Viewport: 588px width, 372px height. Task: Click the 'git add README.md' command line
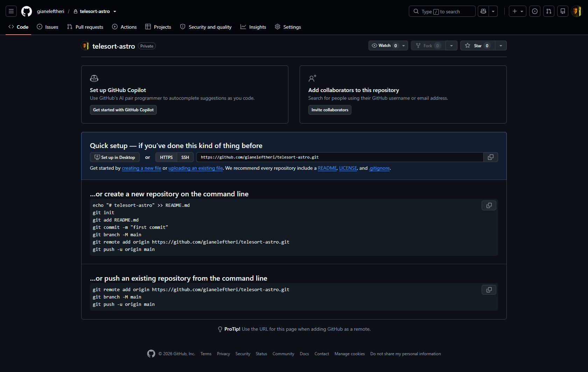[115, 220]
